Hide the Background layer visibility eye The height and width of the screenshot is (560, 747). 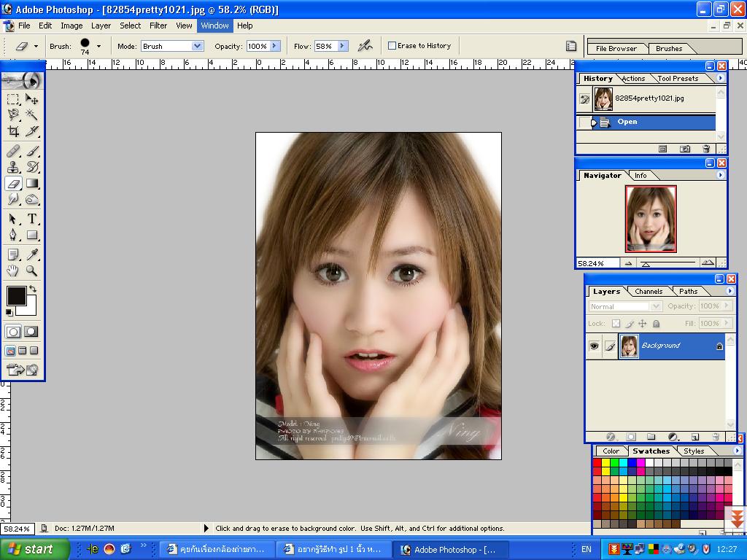pos(594,346)
